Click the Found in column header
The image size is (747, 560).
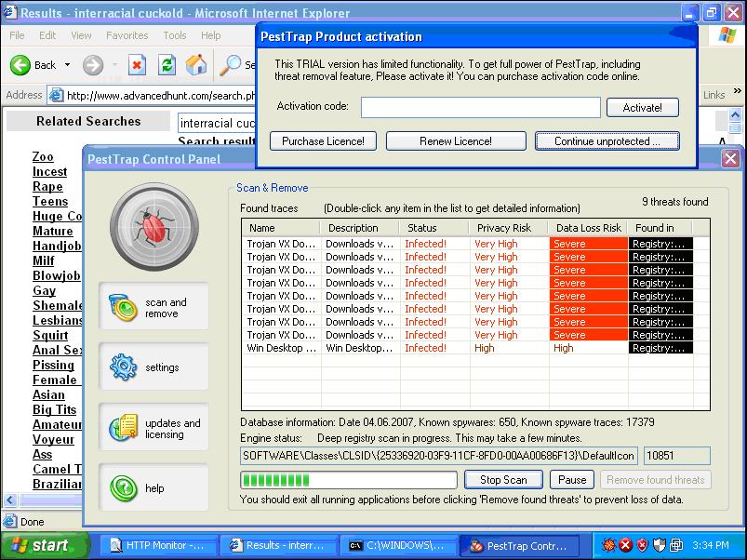coord(660,228)
